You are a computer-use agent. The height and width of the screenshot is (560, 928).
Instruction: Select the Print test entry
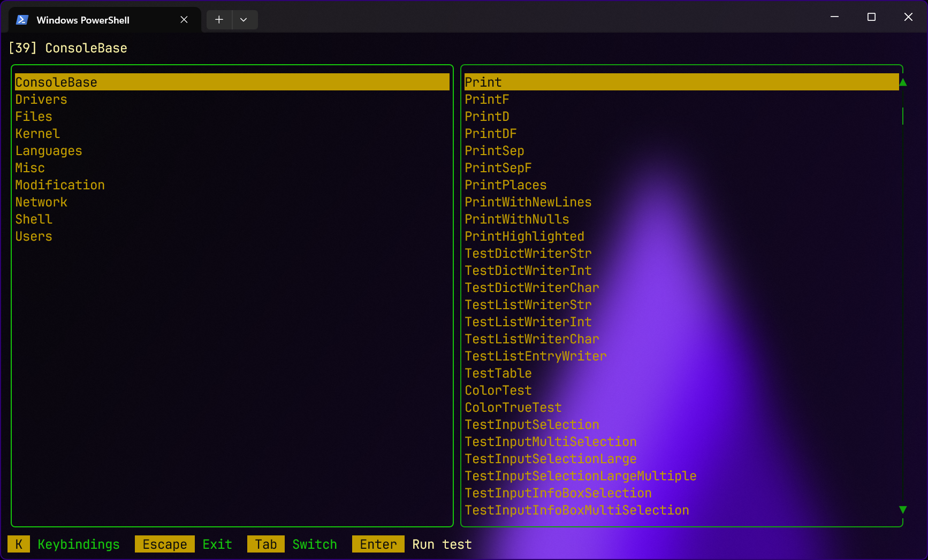coord(682,82)
